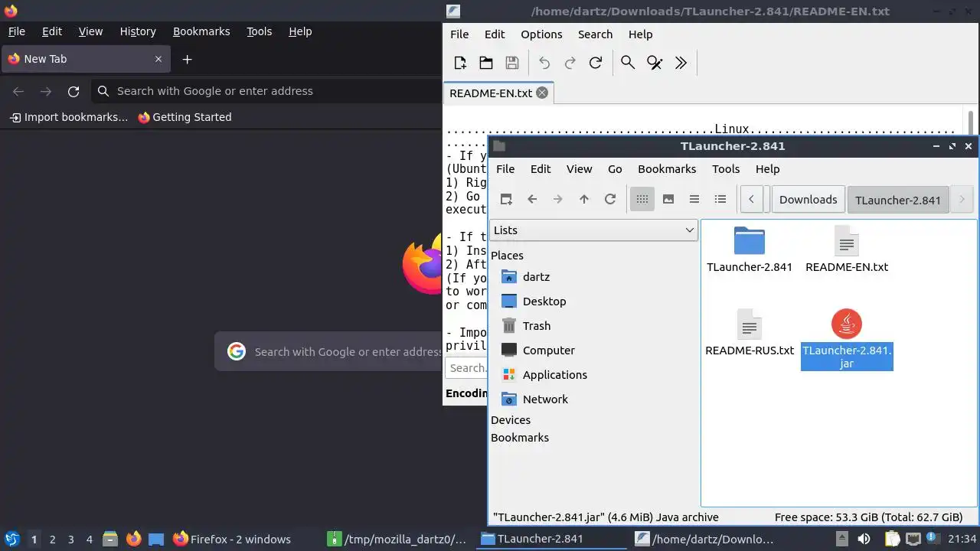Viewport: 980px width, 551px height.
Task: Go up to the parent folder
Action: [x=584, y=199]
